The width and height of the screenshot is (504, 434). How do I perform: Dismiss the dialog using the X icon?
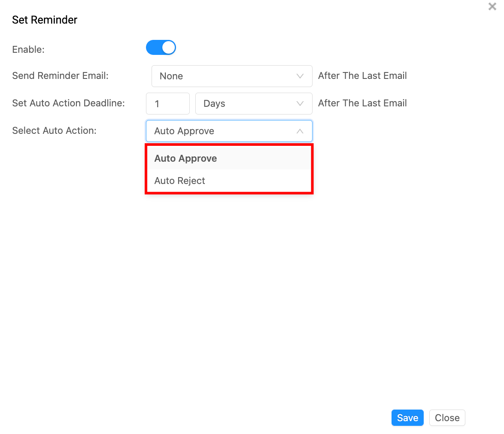[x=492, y=6]
